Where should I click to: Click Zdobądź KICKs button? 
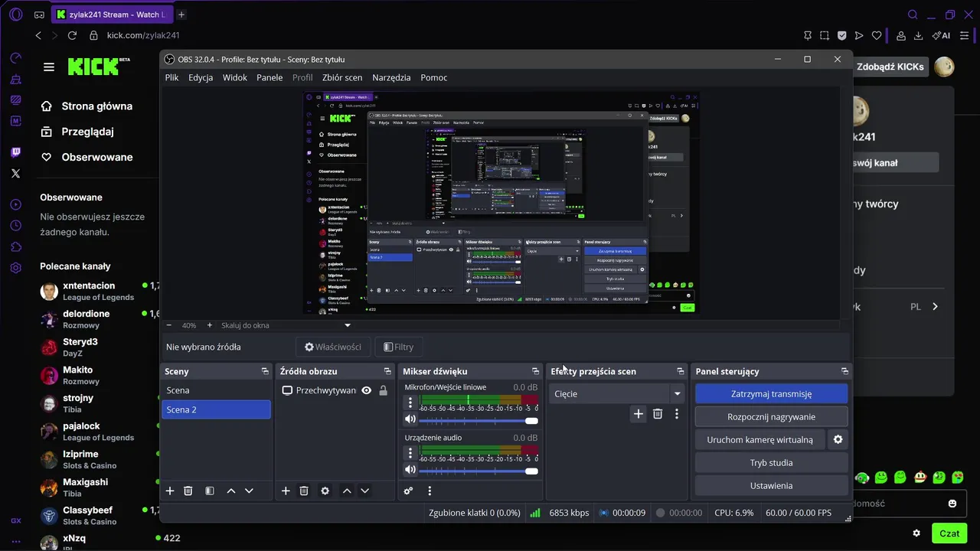tap(890, 67)
